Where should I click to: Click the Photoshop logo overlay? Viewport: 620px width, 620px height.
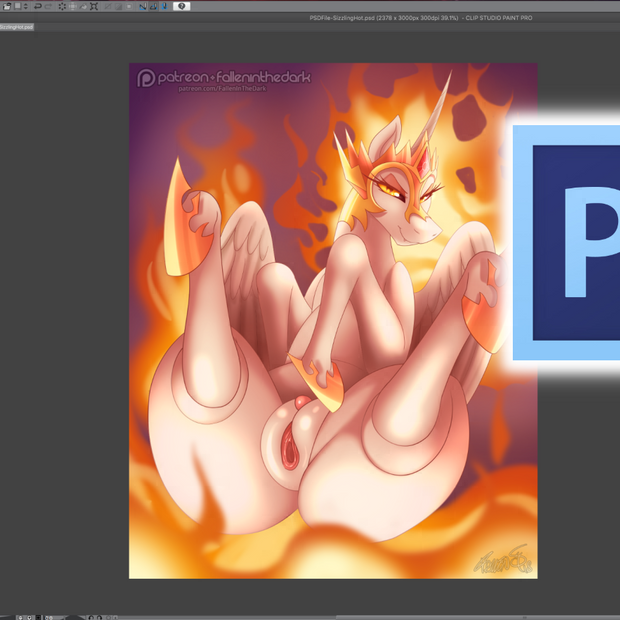566,242
